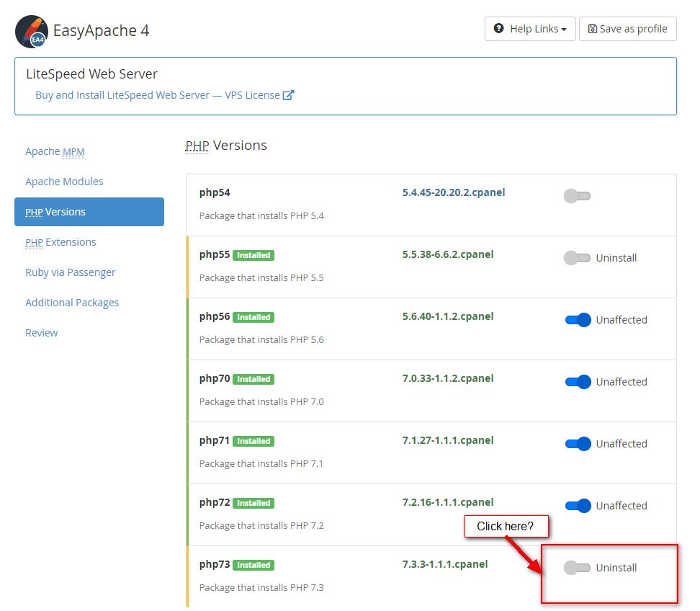Image resolution: width=700 pixels, height=611 pixels.
Task: Click the question mark icon in Help Links
Action: click(498, 29)
